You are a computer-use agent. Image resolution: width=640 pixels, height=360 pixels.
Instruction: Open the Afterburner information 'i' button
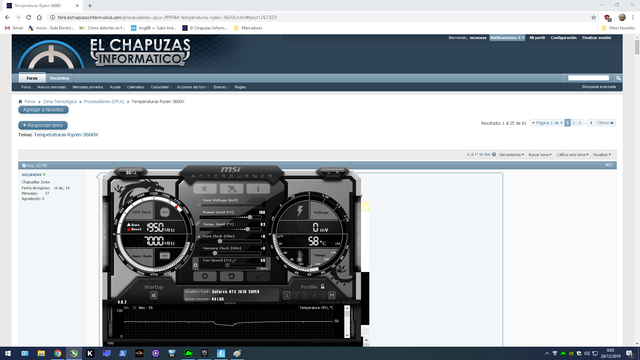tap(258, 189)
